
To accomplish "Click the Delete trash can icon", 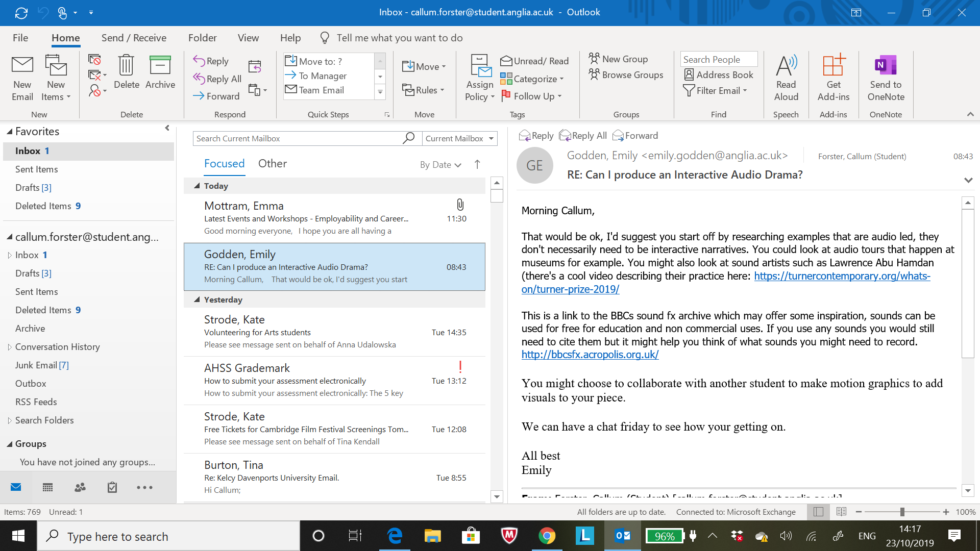I will pyautogui.click(x=126, y=66).
